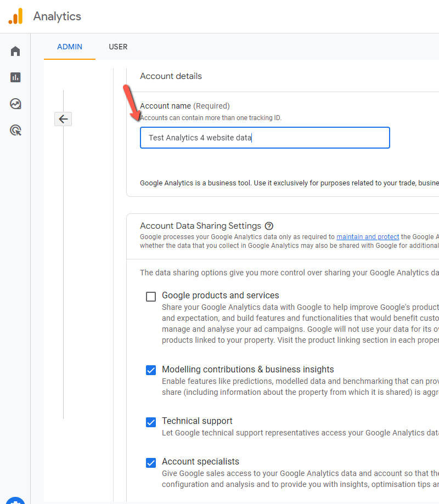Click the Account name input field
The height and width of the screenshot is (504, 439).
click(264, 138)
